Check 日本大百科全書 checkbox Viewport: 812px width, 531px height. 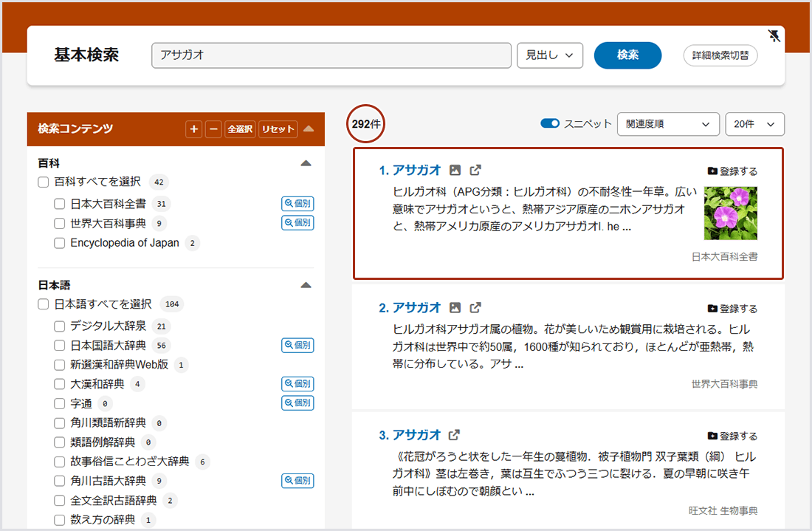click(x=60, y=204)
